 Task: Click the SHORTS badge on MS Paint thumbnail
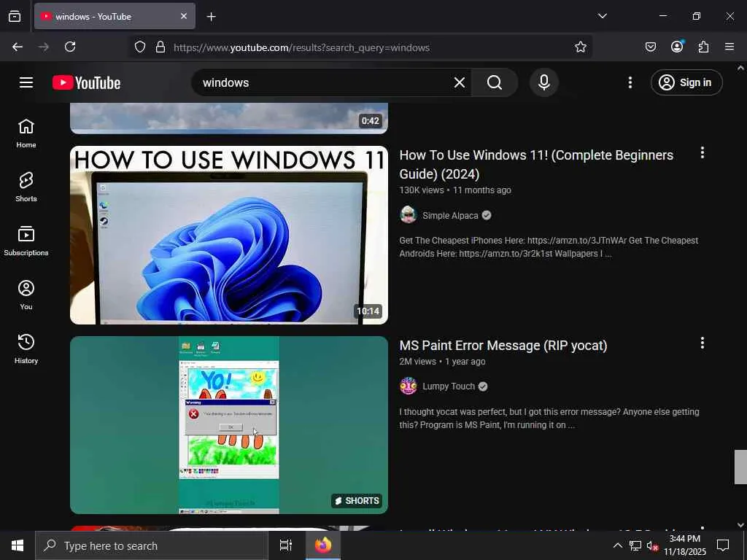(x=357, y=500)
